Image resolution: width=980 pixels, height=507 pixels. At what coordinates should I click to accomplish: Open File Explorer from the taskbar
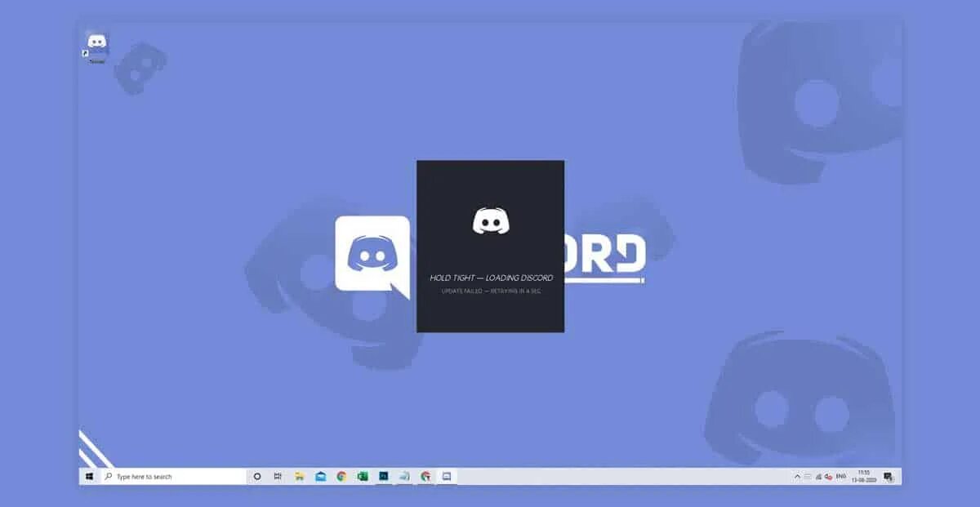point(300,476)
